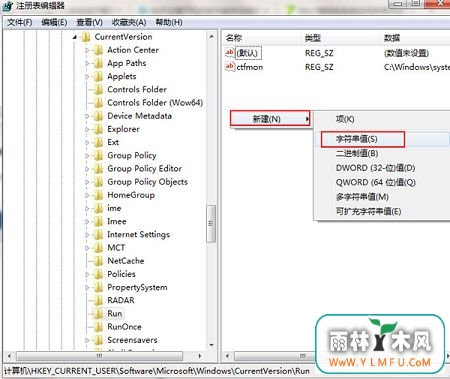Select the Policies folder icon
The width and height of the screenshot is (450, 379).
tap(99, 274)
